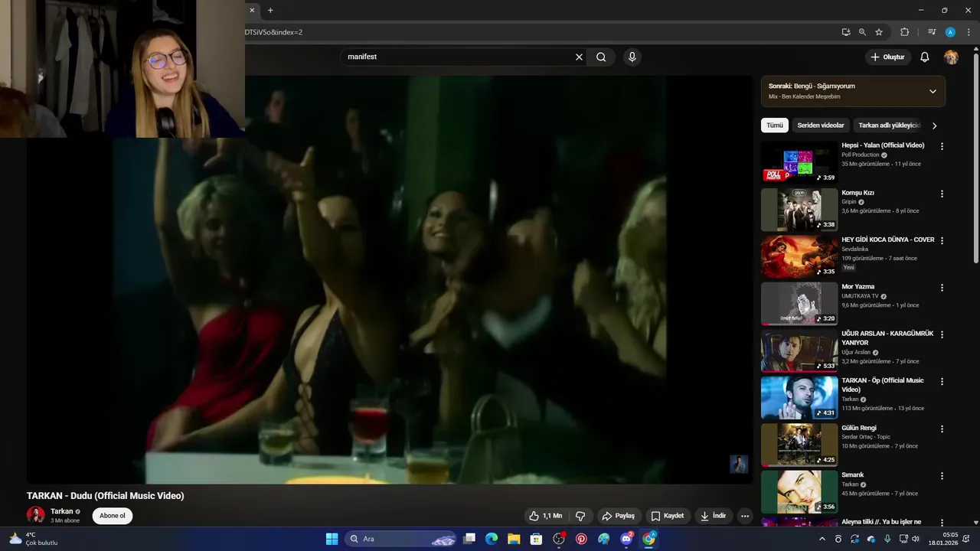Start voice search with the microphone icon
This screenshot has width=980, height=551.
632,57
